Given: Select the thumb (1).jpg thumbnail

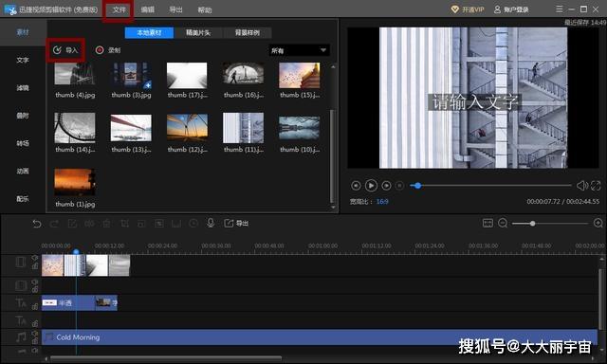Looking at the screenshot, I should pos(75,183).
